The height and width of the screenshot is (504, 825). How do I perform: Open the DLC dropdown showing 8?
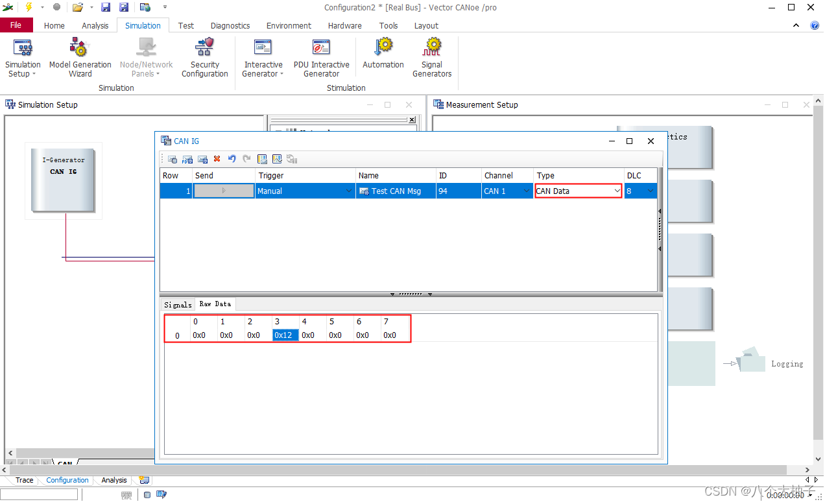click(651, 191)
